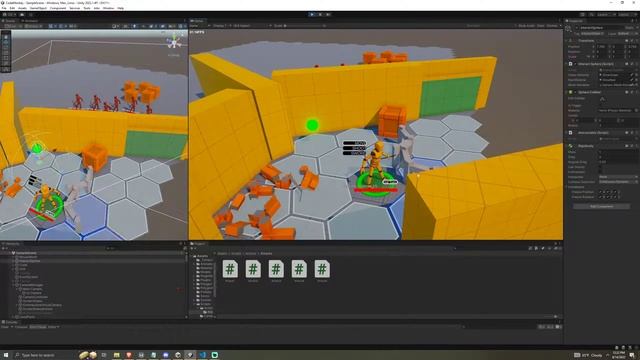Viewport: 640px width, 360px height.
Task: Select the Scale tool in Scene overlay
Action: pyautogui.click(x=6, y=53)
